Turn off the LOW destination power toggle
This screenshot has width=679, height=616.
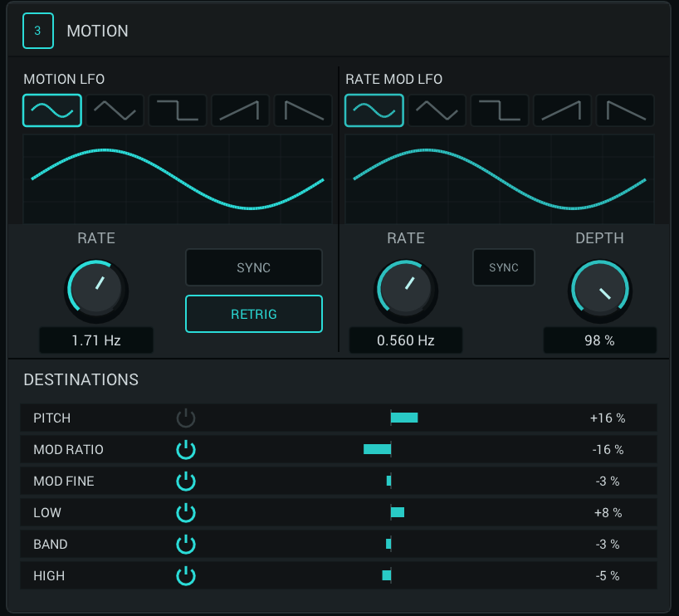coord(186,513)
